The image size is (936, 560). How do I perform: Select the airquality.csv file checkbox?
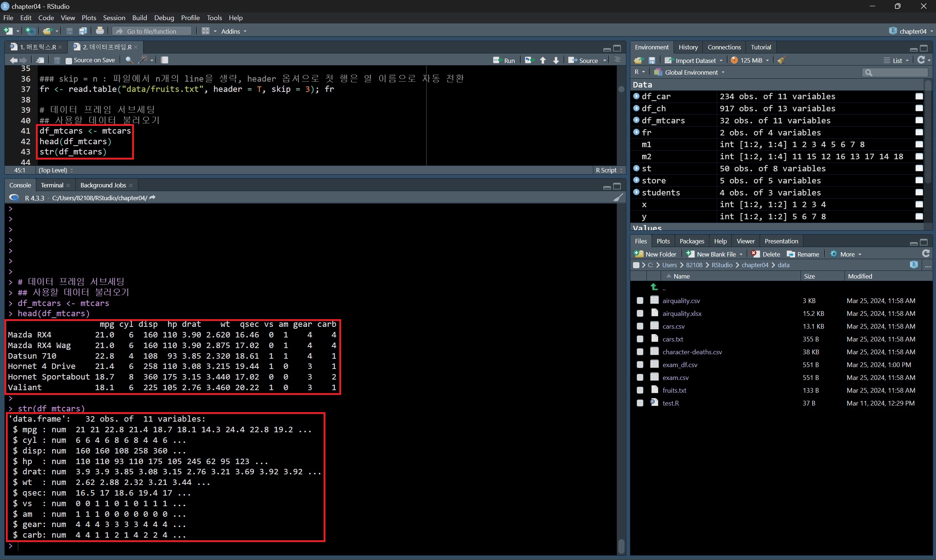pyautogui.click(x=640, y=301)
